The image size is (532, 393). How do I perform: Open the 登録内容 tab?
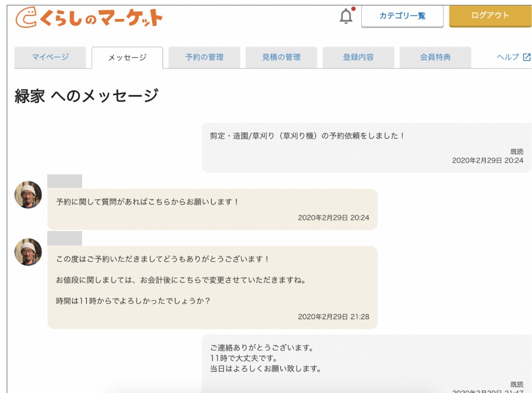[x=358, y=57]
